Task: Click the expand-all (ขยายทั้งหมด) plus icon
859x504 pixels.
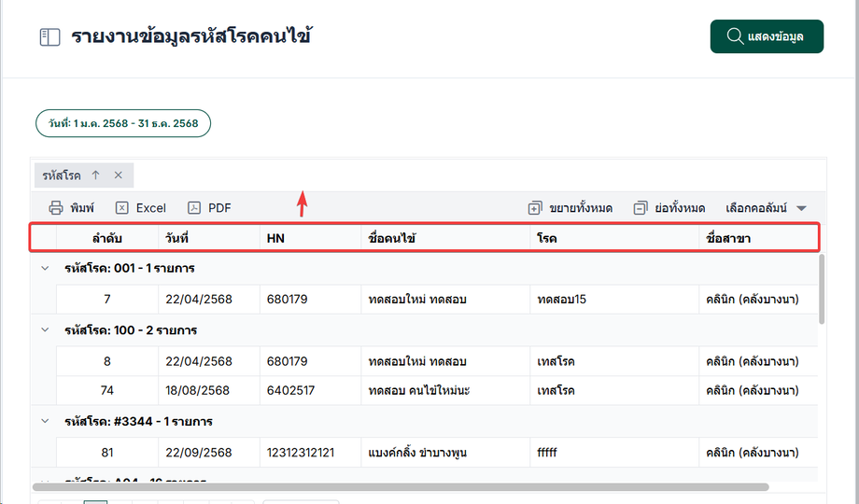Action: (535, 208)
